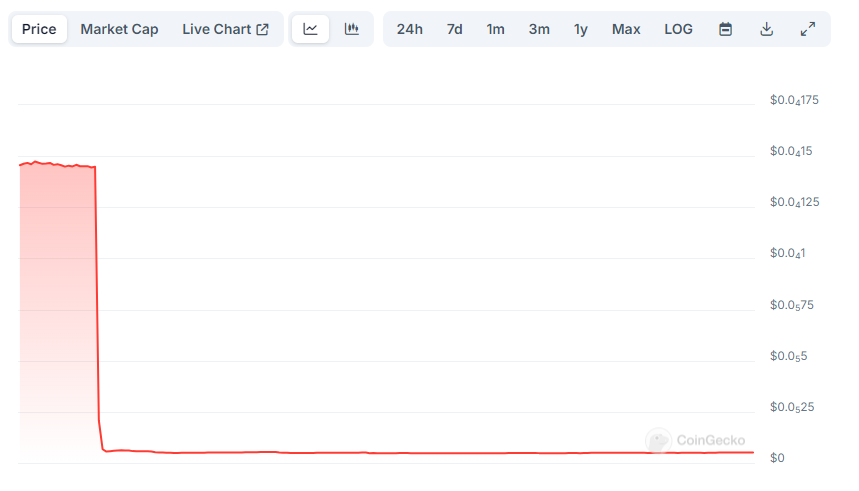This screenshot has height=491, width=859.
Task: Select the Market Cap tab
Action: click(119, 29)
